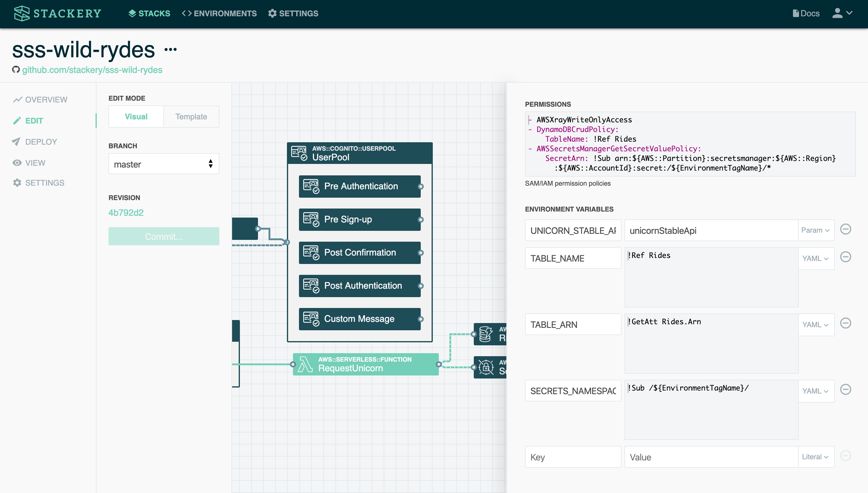Remove UNICORN_STABLE_API variable
This screenshot has height=493, width=868.
846,229
